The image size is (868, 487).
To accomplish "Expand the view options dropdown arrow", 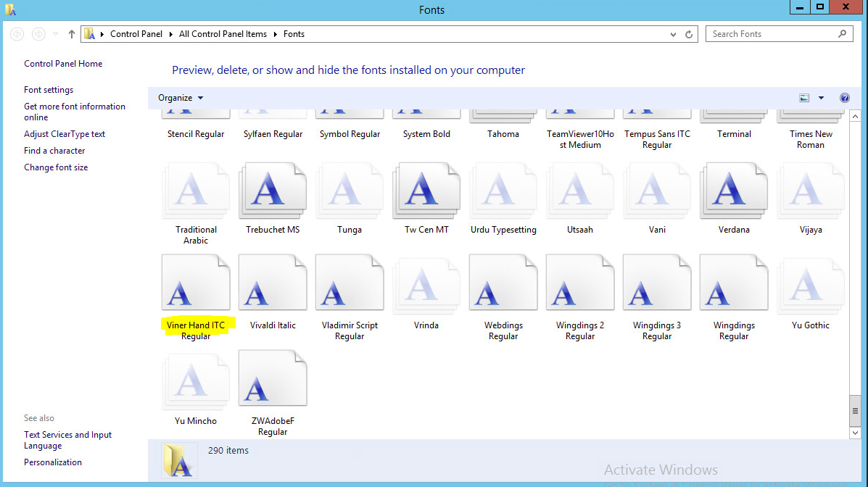I will coord(821,98).
